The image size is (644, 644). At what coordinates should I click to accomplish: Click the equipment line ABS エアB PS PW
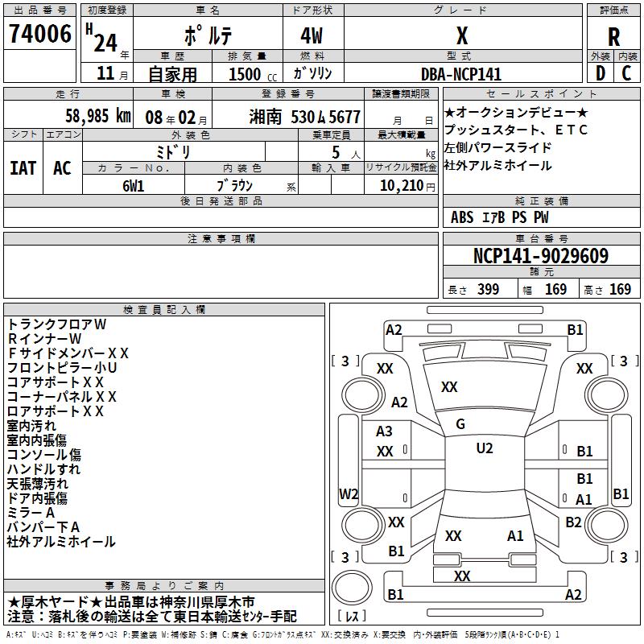click(499, 217)
